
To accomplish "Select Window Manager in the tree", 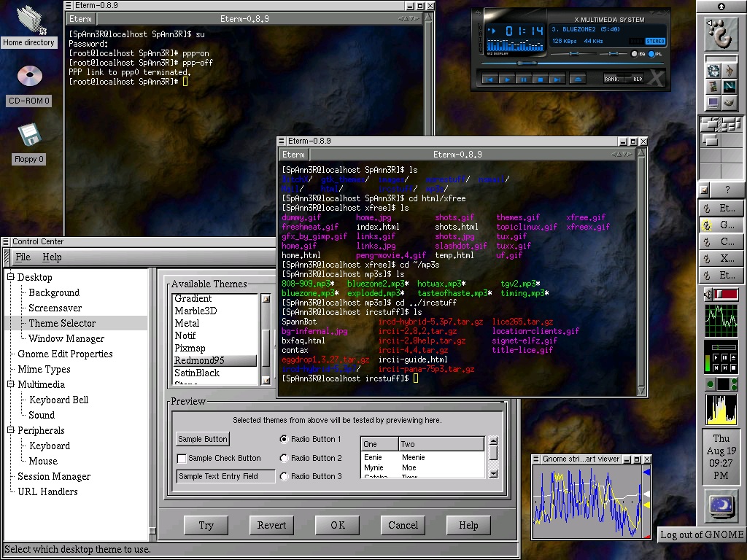I will click(66, 338).
